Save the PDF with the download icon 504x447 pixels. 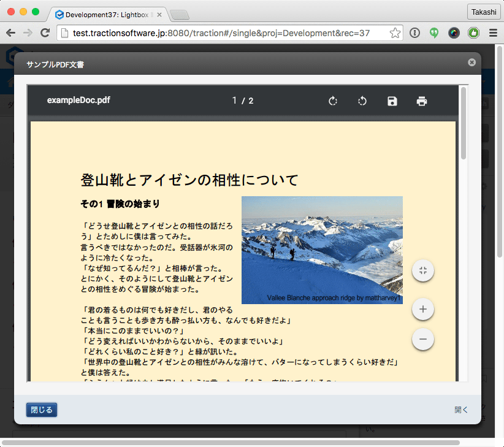tap(392, 101)
